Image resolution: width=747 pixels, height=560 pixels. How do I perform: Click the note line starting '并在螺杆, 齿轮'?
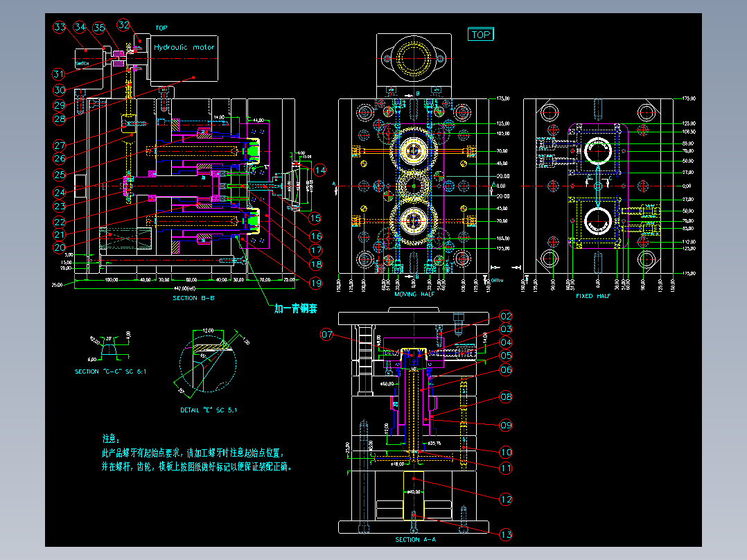tap(196, 466)
